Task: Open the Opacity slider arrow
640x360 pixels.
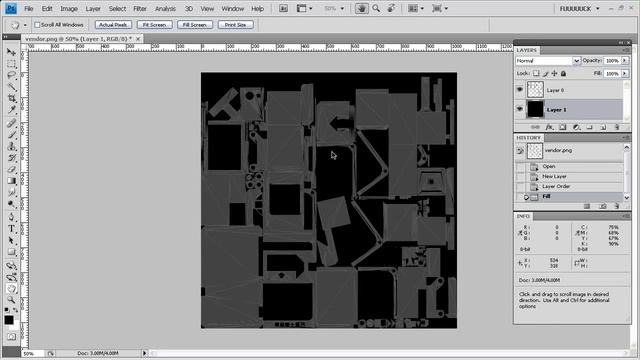Action: (x=625, y=60)
